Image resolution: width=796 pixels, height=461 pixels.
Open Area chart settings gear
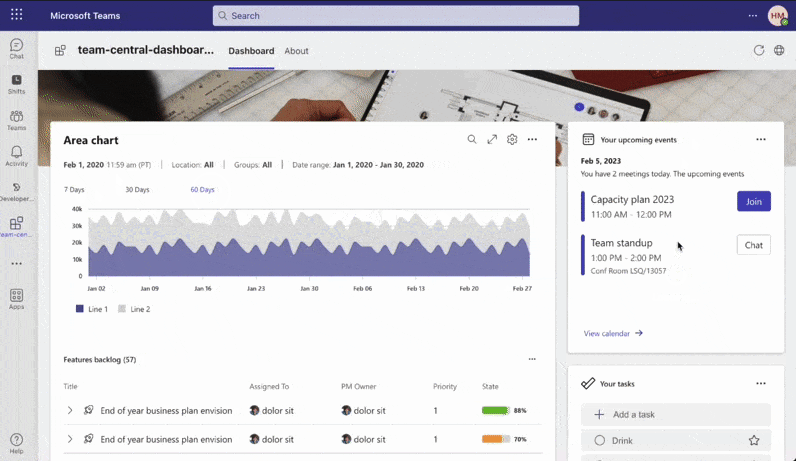(x=512, y=139)
